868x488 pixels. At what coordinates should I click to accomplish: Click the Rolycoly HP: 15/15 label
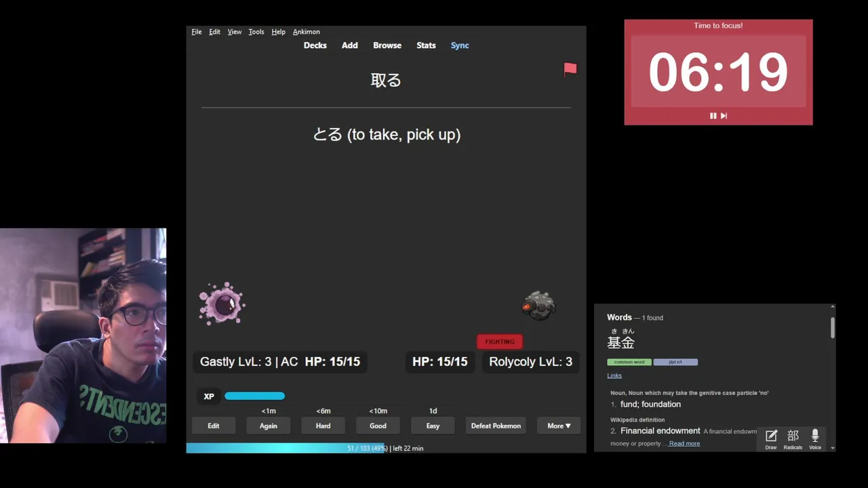coord(440,361)
